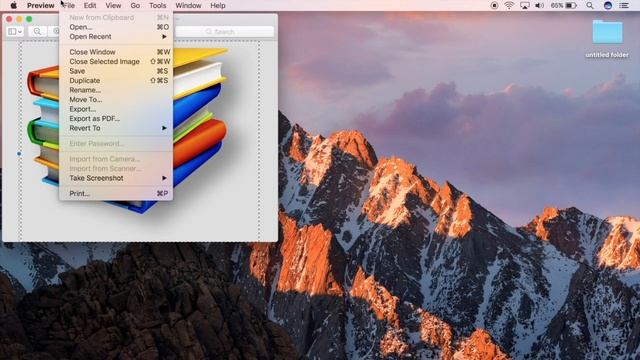
Task: Click the Search field in Preview toolbar
Action: tap(224, 31)
